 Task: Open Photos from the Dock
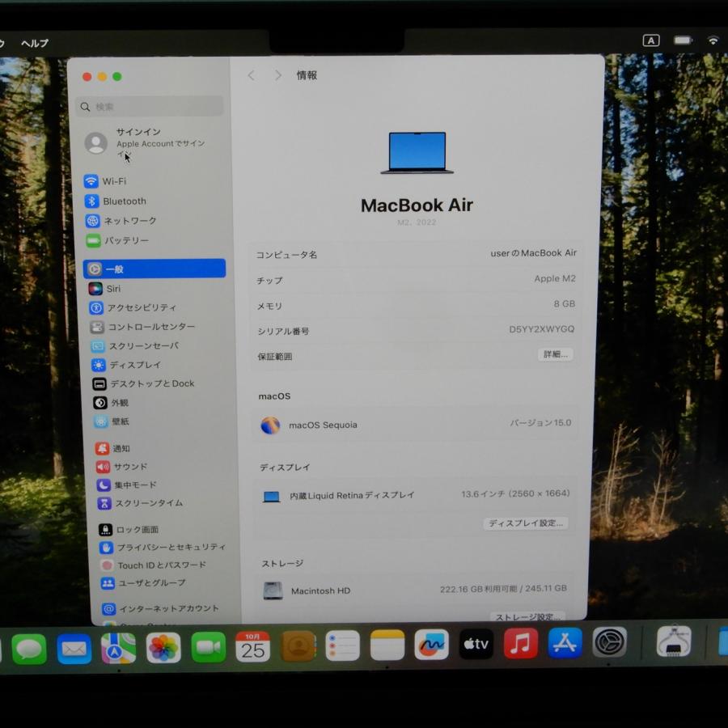click(163, 647)
